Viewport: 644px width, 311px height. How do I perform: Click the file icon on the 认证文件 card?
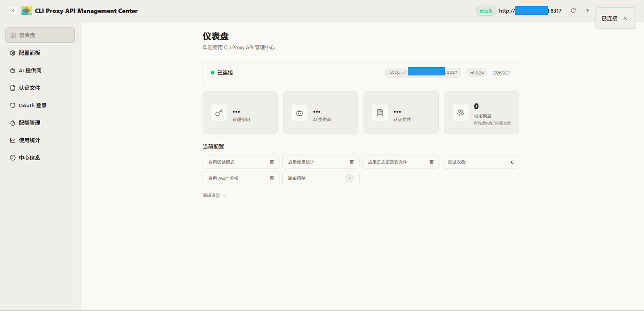click(380, 113)
